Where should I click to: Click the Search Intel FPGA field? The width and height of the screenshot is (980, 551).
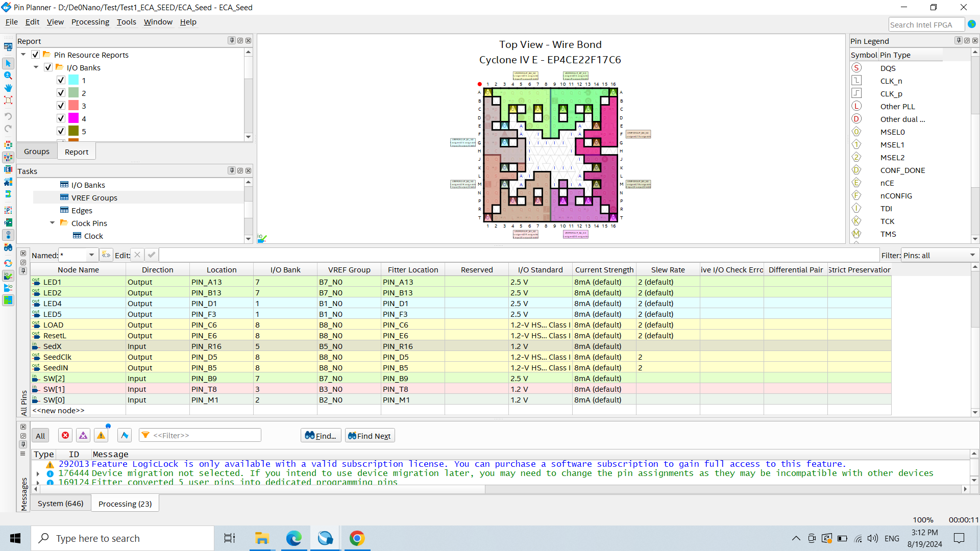point(926,24)
